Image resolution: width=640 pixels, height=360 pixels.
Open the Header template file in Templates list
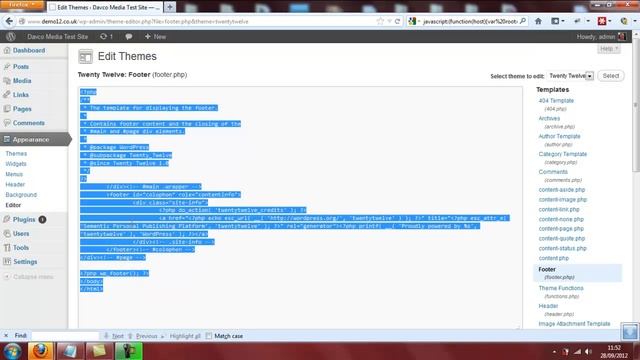(x=548, y=306)
